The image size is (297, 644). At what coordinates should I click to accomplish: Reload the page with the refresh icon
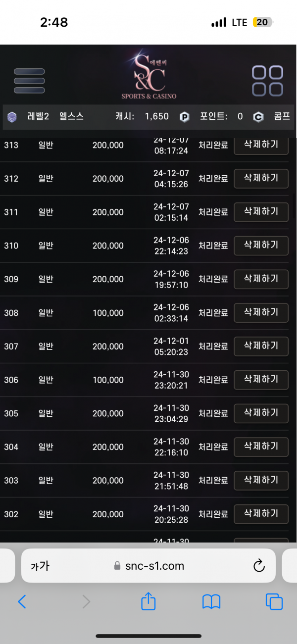pos(259,566)
